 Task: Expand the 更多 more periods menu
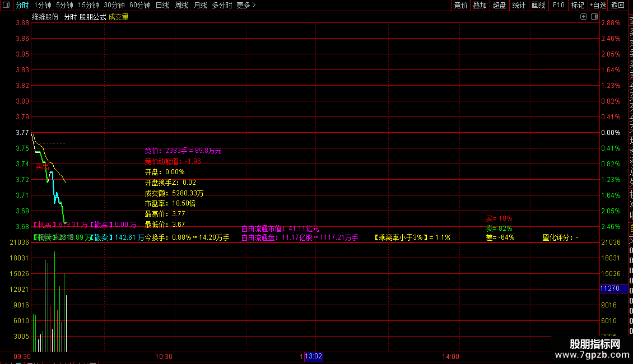[x=246, y=5]
